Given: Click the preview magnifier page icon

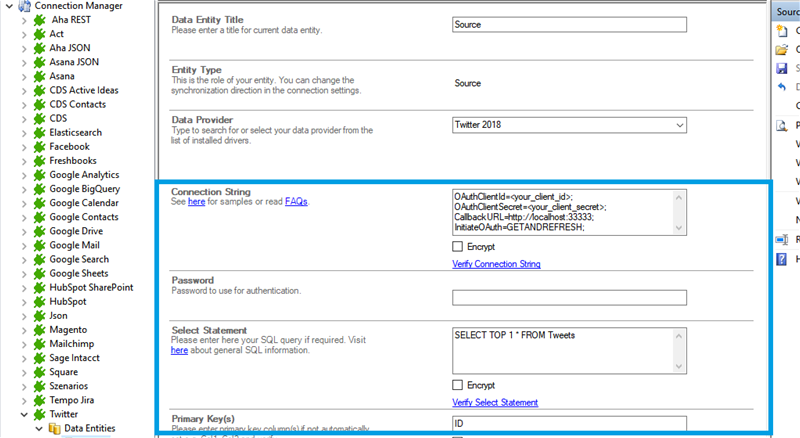Looking at the screenshot, I should [782, 125].
